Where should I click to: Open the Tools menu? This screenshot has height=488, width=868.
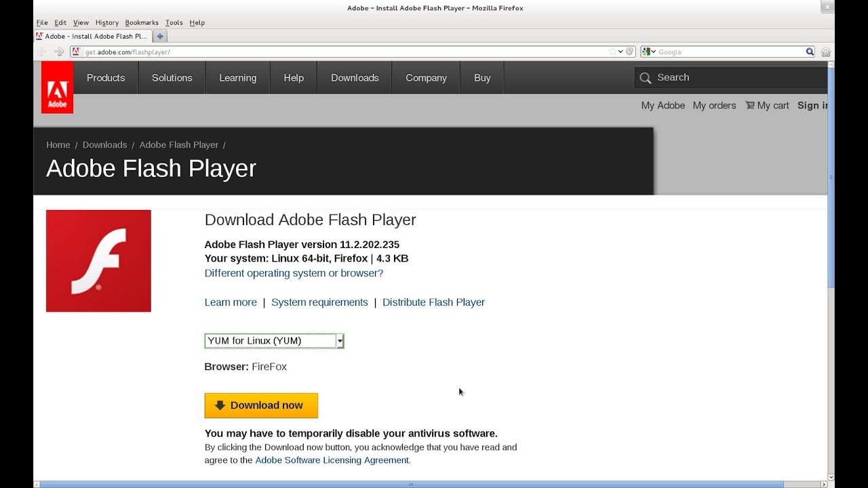tap(174, 22)
